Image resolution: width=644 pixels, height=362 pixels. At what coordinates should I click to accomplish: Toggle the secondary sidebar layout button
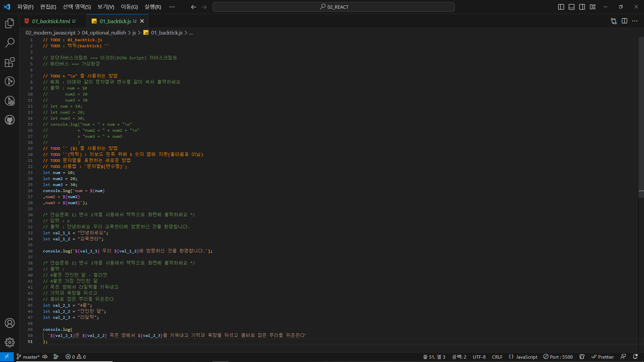point(582,7)
